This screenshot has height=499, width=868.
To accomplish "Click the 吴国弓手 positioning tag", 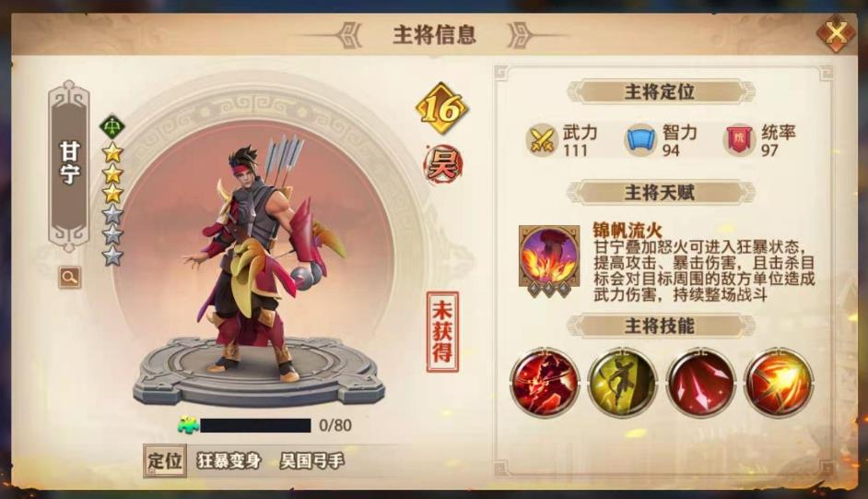I will [x=311, y=461].
